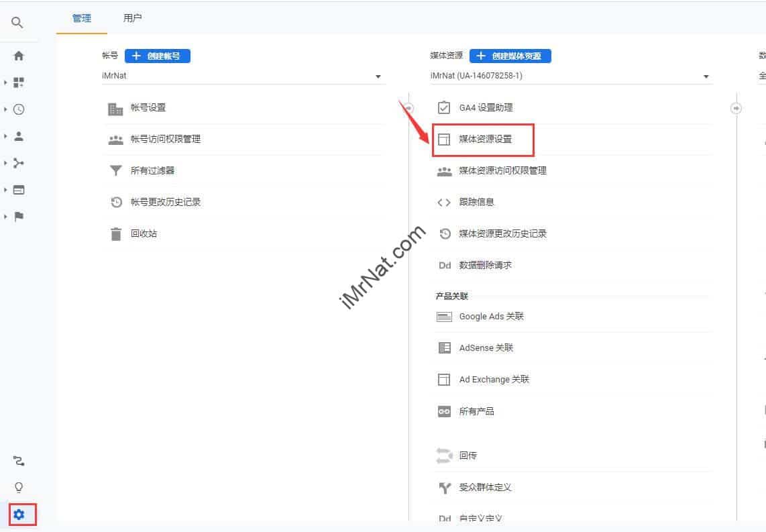Open Admin via the gear icon
This screenshot has width=766, height=532.
point(19,515)
